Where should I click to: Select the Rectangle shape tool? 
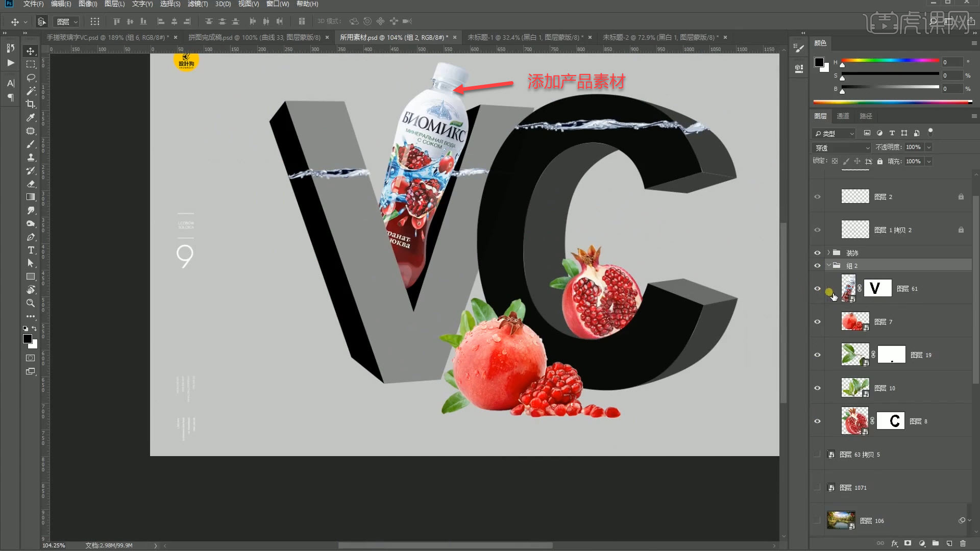point(31,277)
